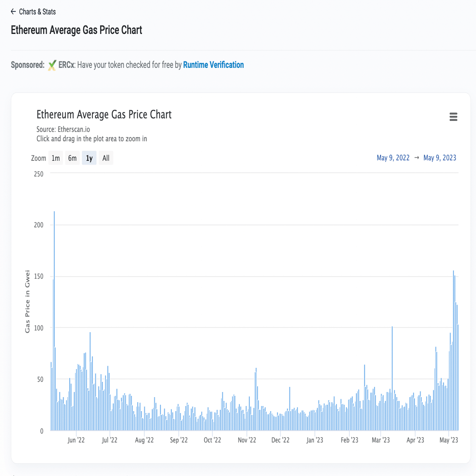Open the chart hamburger context menu

click(x=453, y=117)
